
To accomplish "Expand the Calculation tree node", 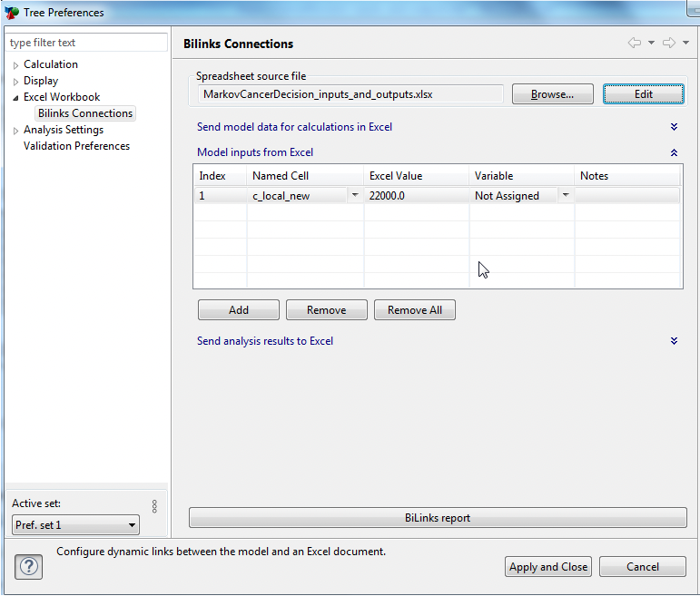I will (x=15, y=65).
